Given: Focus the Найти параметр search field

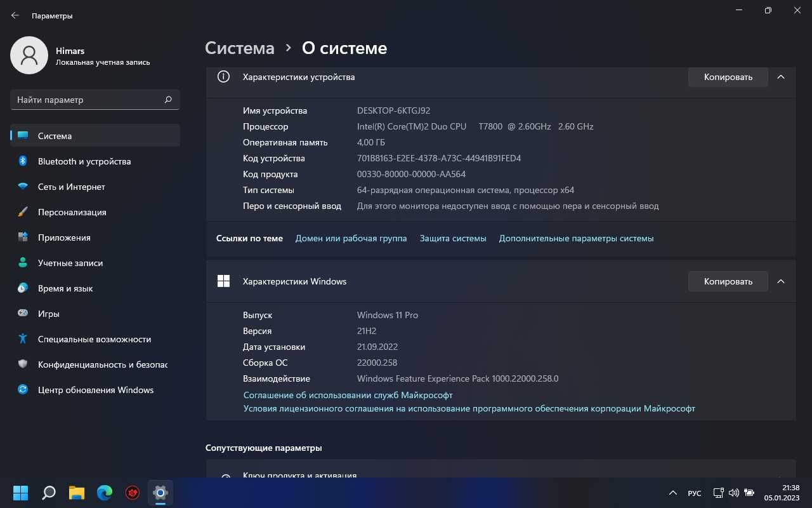Looking at the screenshot, I should (95, 100).
